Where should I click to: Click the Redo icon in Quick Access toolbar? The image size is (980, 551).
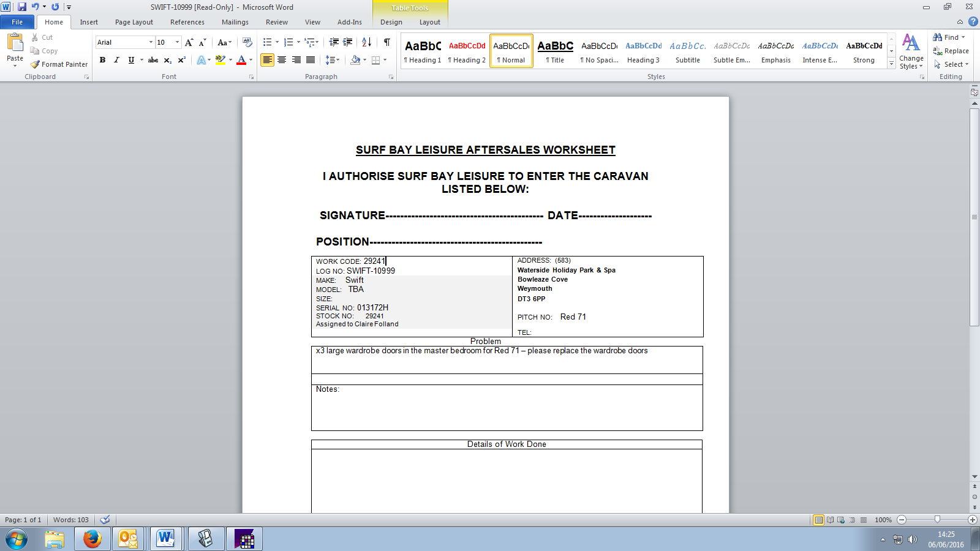click(55, 7)
